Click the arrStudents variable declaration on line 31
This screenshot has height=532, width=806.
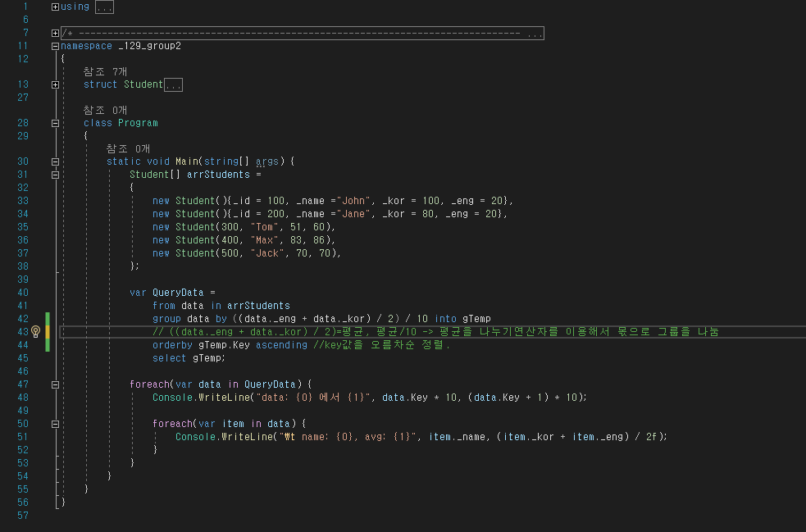(x=218, y=175)
